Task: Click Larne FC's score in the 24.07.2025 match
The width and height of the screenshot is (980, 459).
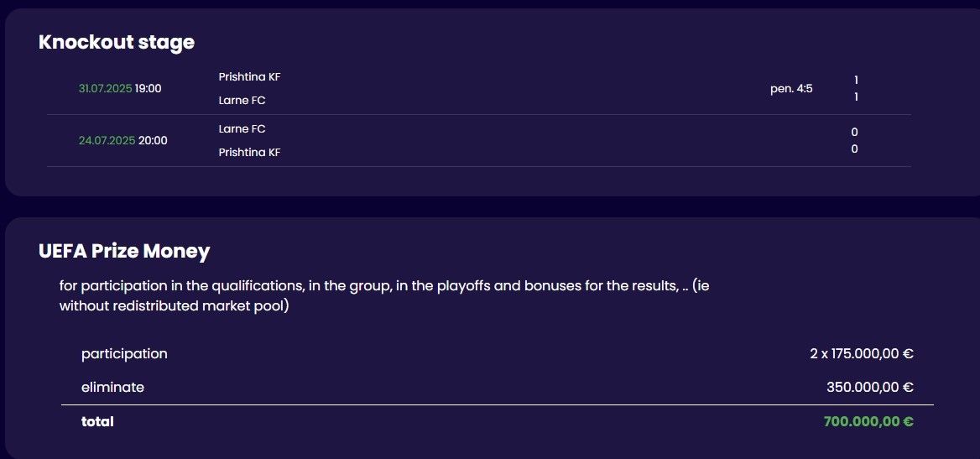Action: (854, 132)
